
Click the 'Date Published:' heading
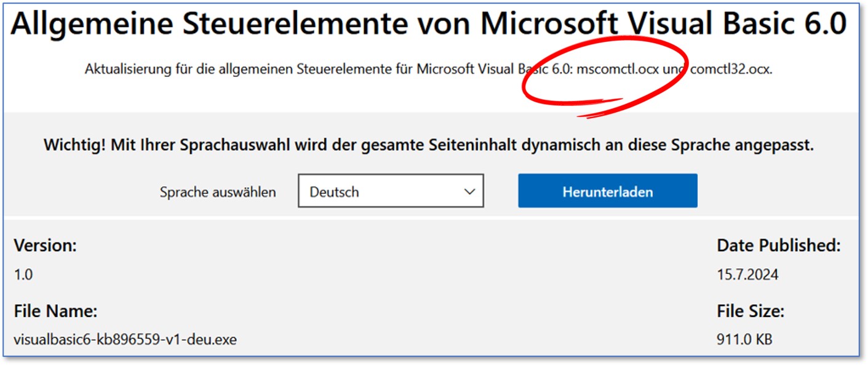point(778,246)
